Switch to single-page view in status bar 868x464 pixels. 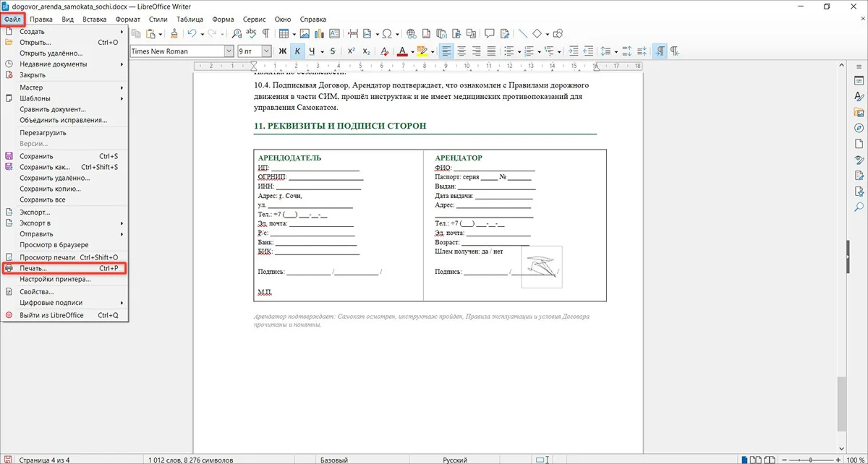(x=744, y=459)
